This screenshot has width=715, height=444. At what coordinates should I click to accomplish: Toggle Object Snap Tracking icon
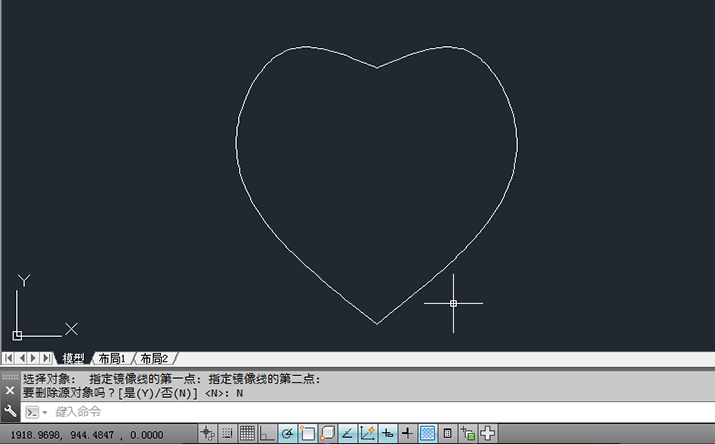tap(347, 433)
